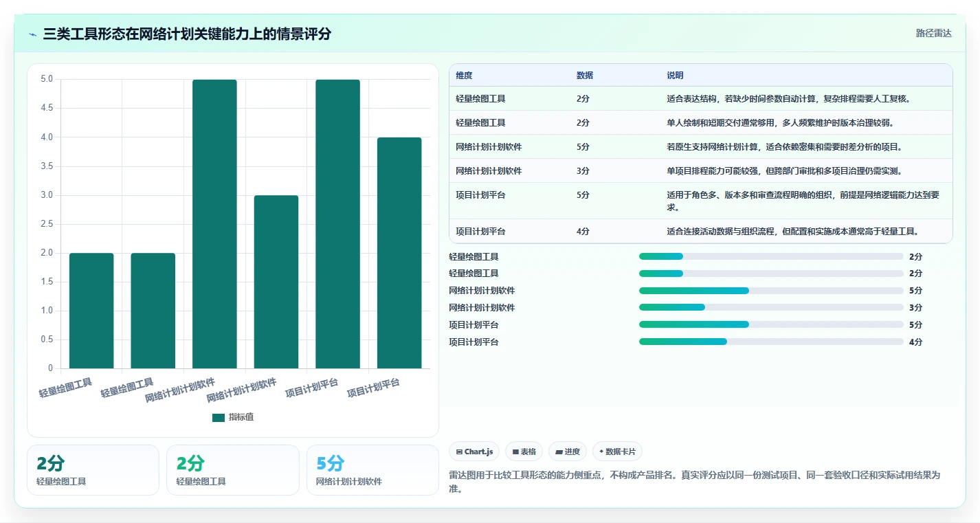Screen dimensions: 980x523
Task: Toggle the 指标值 legend color box
Action: pos(219,418)
